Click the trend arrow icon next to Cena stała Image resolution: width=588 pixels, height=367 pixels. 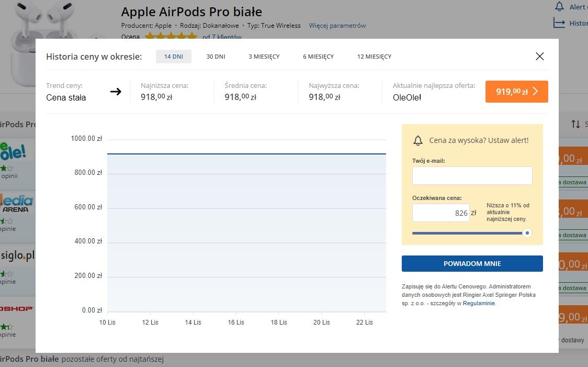coord(116,92)
